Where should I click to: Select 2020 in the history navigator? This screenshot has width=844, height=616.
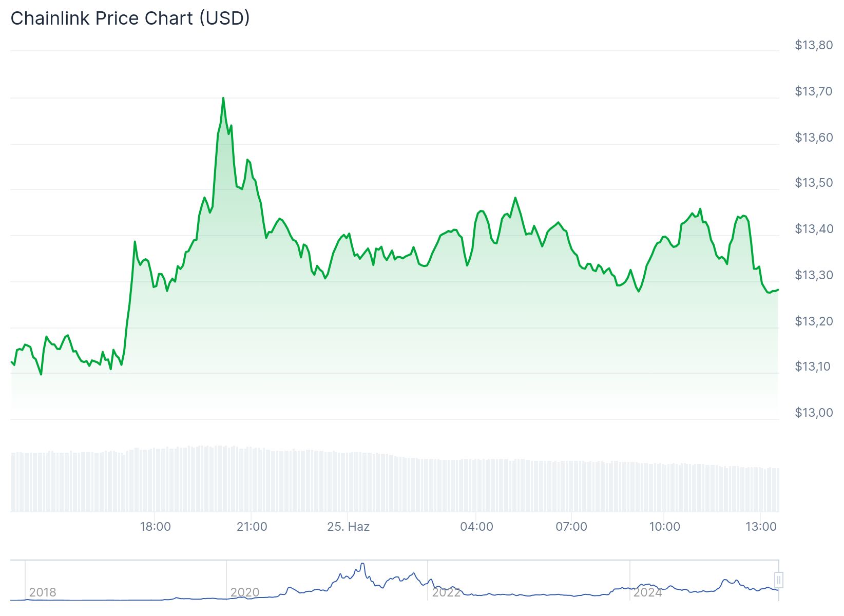(x=245, y=592)
